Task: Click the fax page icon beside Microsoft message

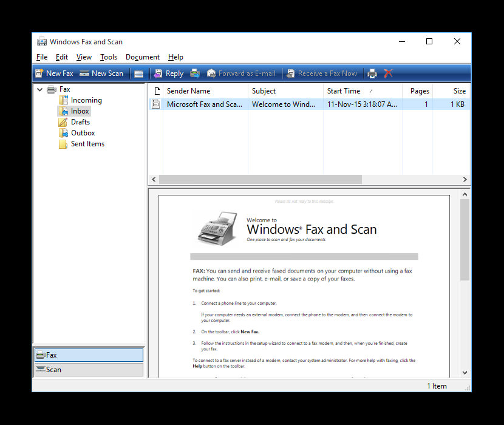Action: pyautogui.click(x=156, y=104)
